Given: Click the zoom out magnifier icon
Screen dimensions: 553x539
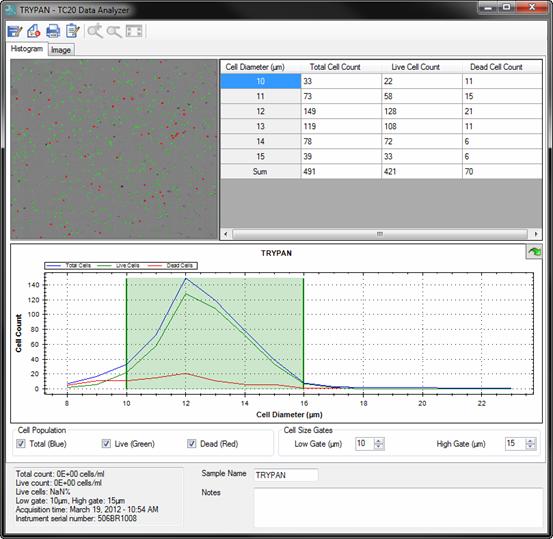Looking at the screenshot, I should (x=114, y=31).
